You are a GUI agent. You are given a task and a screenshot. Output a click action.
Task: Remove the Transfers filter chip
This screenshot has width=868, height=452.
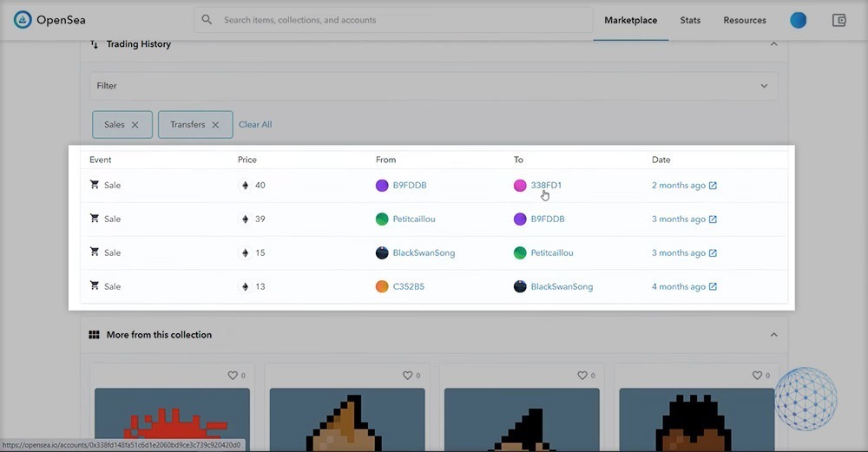pos(215,125)
